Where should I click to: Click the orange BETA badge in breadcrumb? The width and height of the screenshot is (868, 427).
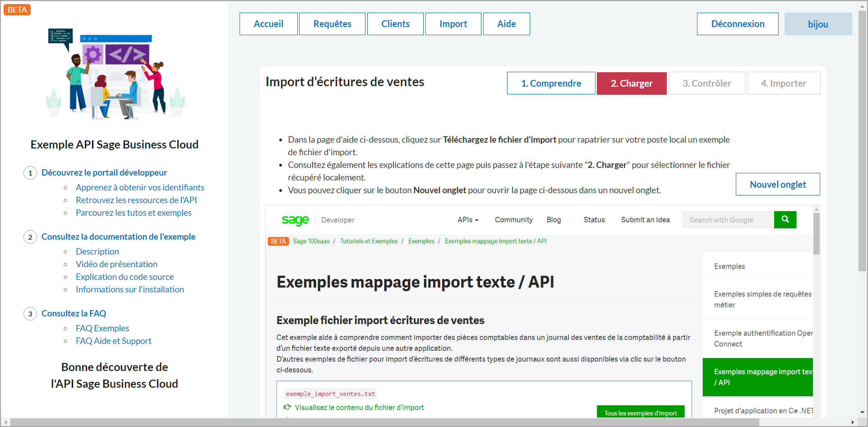pos(278,241)
